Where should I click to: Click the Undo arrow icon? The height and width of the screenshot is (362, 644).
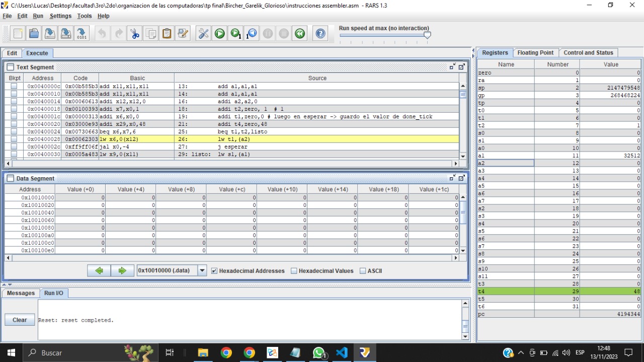(x=102, y=34)
